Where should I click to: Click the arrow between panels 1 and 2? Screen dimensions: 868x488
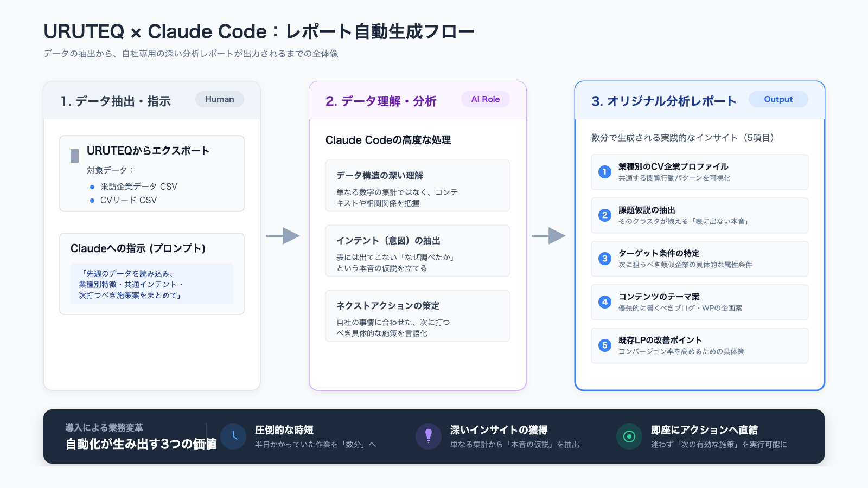coord(283,236)
